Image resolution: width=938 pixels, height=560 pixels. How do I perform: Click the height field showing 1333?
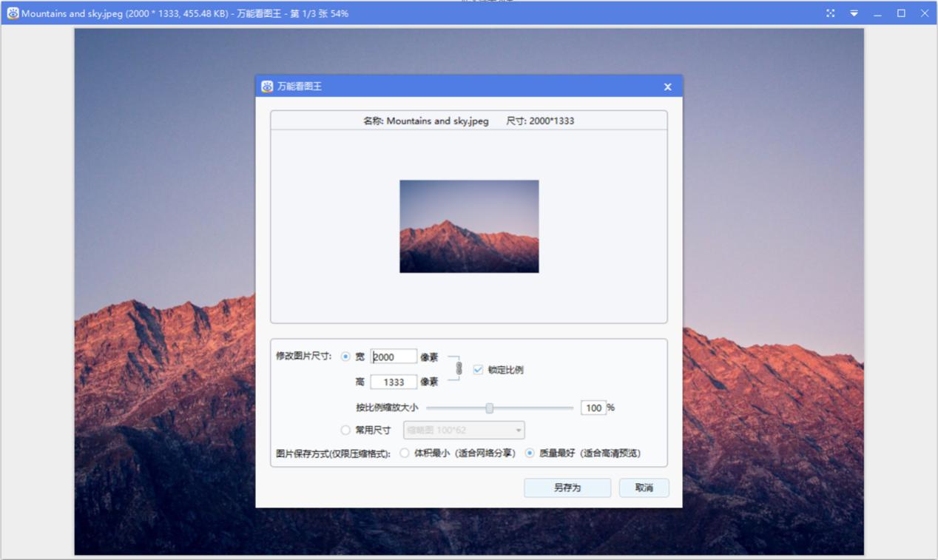point(394,382)
